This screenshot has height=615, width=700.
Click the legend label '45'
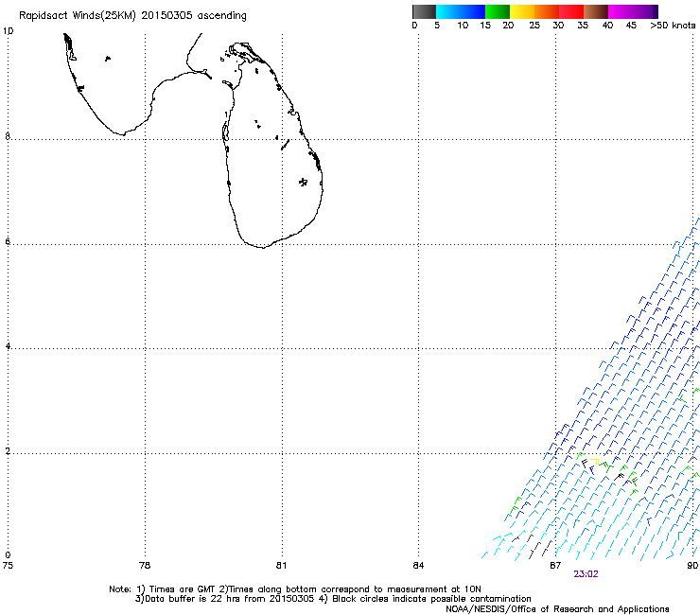[x=631, y=26]
